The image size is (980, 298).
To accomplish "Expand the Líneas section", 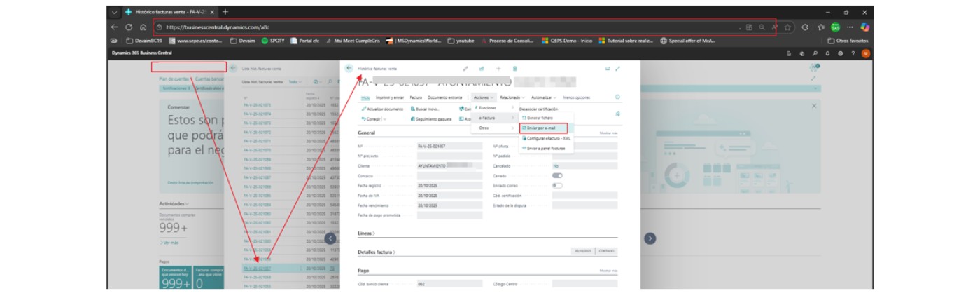I will click(x=366, y=233).
